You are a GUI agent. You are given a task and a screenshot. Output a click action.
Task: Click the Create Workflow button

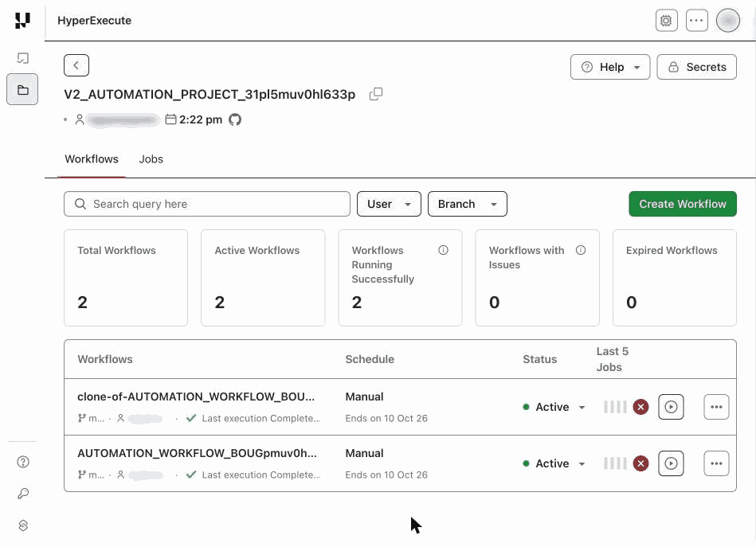click(x=682, y=204)
